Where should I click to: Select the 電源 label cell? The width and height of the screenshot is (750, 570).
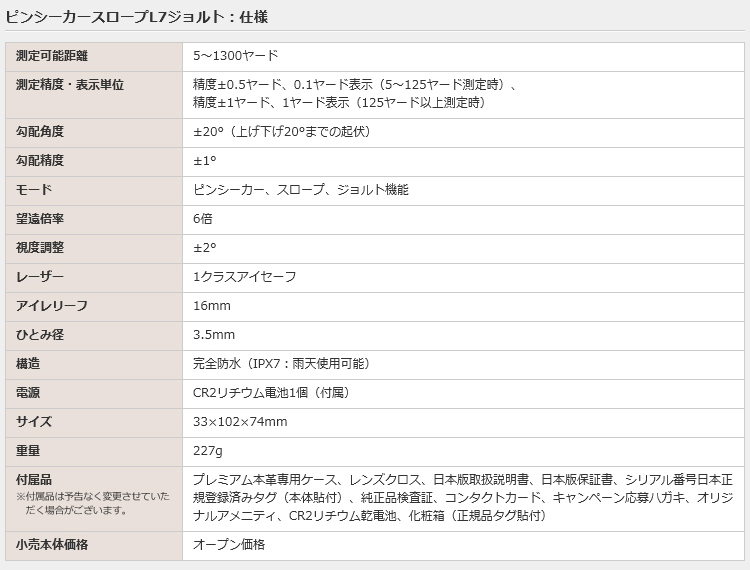click(x=94, y=394)
